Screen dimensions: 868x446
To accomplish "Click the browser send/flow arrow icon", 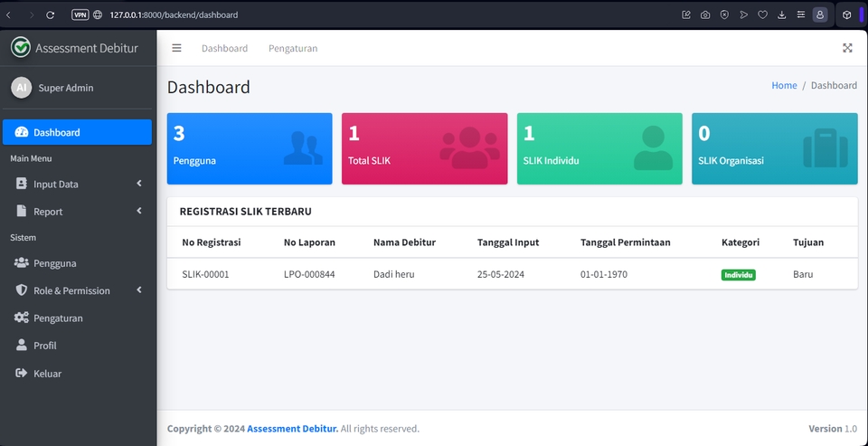I will (x=743, y=15).
